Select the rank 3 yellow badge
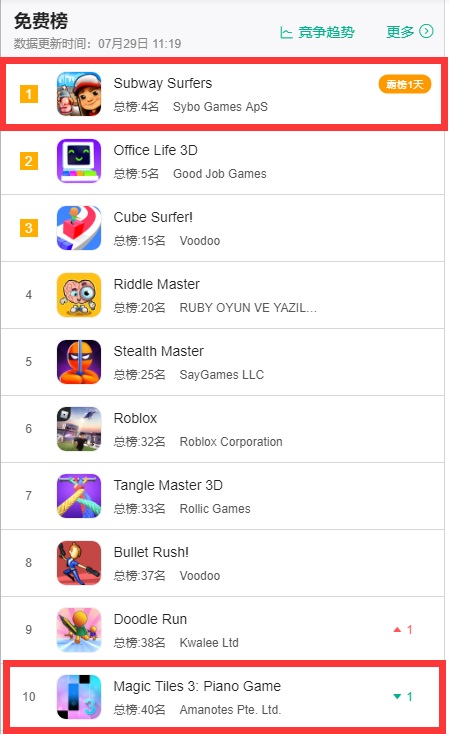This screenshot has width=449, height=734. (x=29, y=228)
